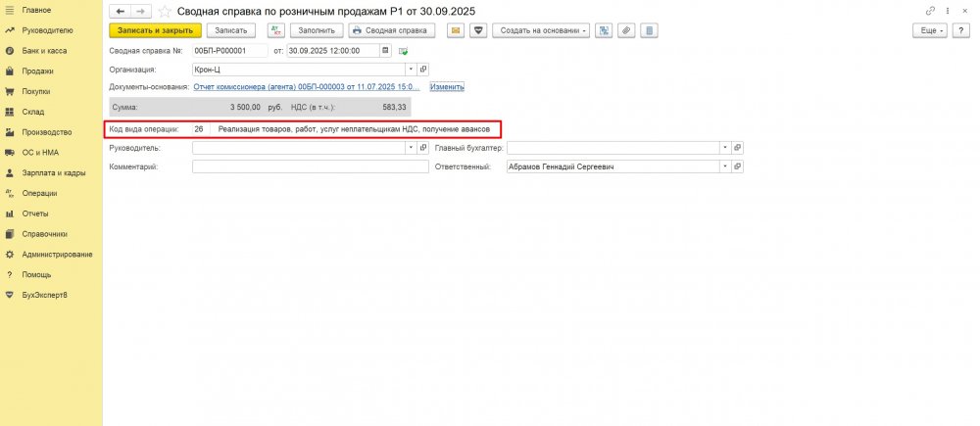
Task: Click the back navigation arrow
Action: pos(120,10)
